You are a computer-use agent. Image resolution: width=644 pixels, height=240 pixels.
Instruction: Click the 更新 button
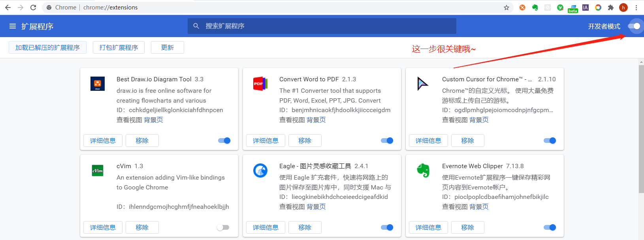click(168, 47)
